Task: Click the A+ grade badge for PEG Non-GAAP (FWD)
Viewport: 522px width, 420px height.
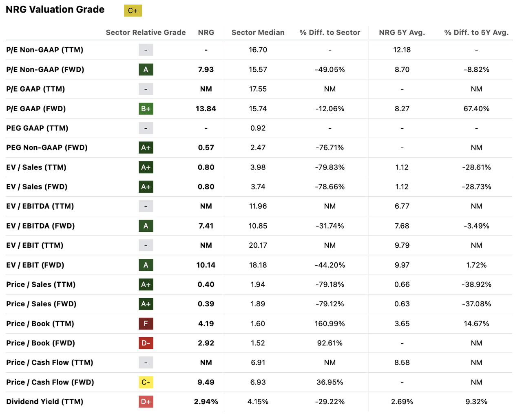Action: 146,148
